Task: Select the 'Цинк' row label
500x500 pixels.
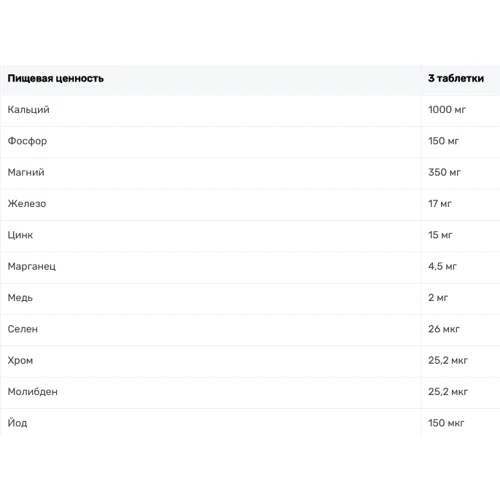Action: tap(20, 235)
